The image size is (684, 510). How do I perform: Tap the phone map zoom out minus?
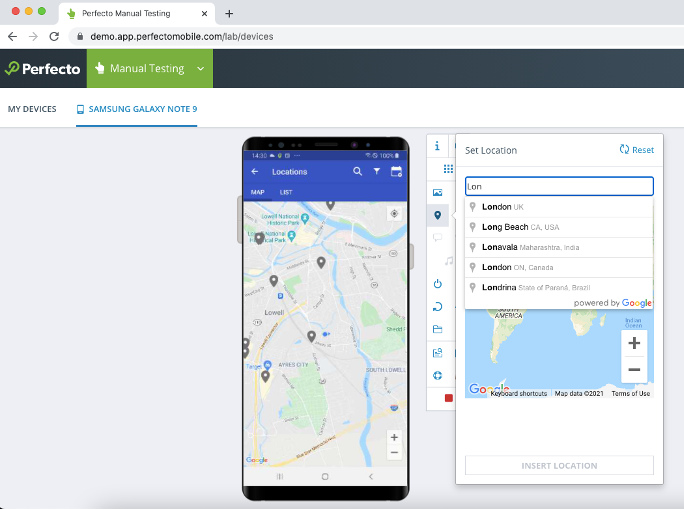tap(394, 452)
